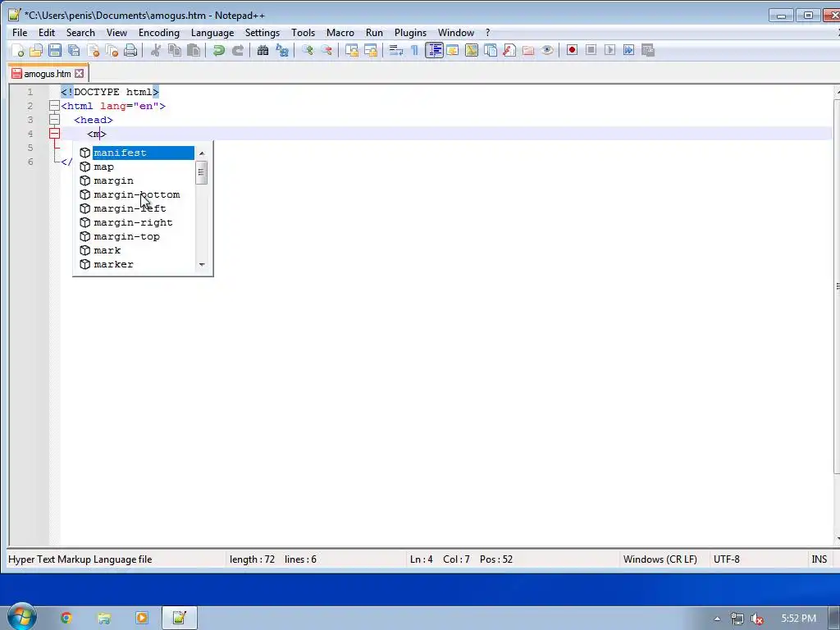
Task: Click the Copy toolbar icon
Action: tap(175, 50)
